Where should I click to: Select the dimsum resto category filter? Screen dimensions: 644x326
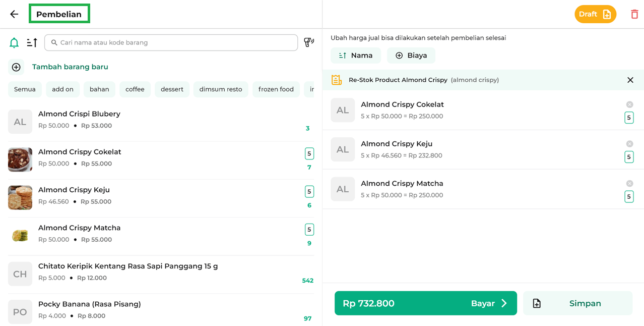pos(221,89)
